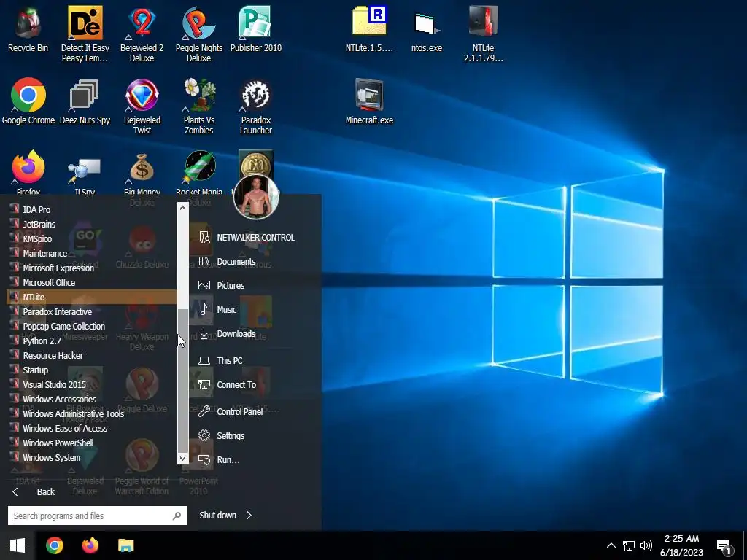747x560 pixels.
Task: Open Firefox from the taskbar
Action: [90, 545]
